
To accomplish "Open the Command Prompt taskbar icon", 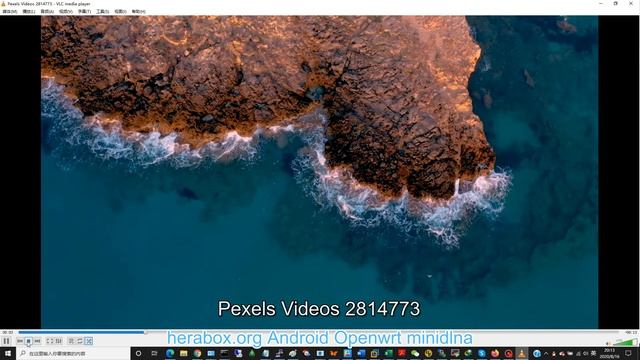I will pos(224,353).
